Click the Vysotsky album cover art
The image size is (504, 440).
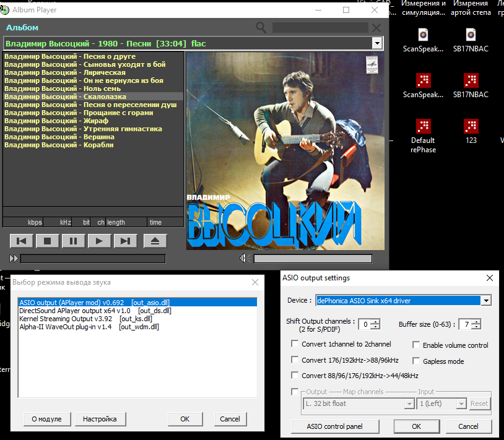285,151
